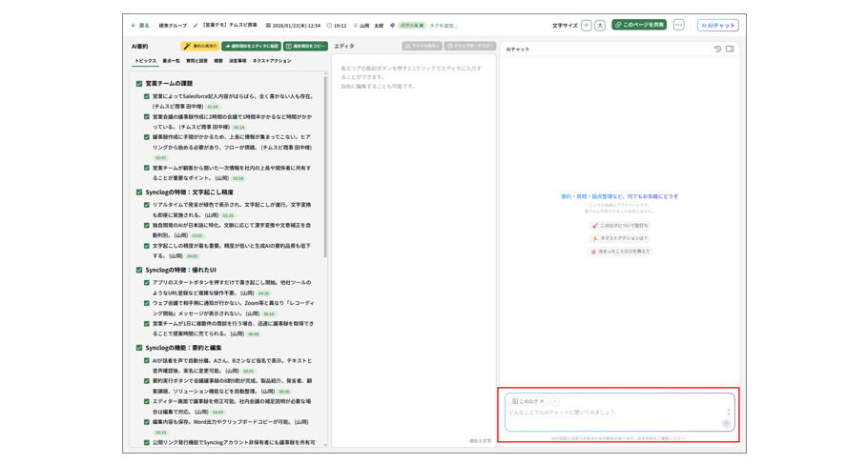This screenshot has height=465, width=868.
Task: Click the AI chat message input field
Action: coord(619,413)
